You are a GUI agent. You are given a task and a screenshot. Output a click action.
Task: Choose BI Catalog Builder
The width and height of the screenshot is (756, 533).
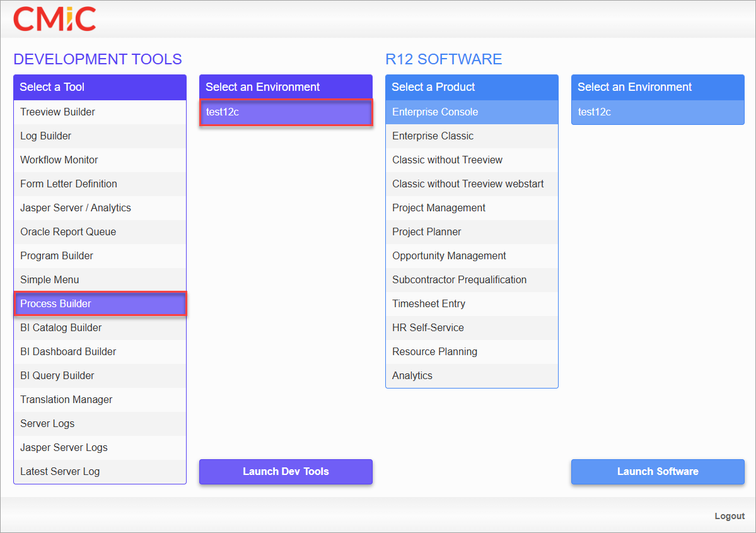[x=100, y=328]
